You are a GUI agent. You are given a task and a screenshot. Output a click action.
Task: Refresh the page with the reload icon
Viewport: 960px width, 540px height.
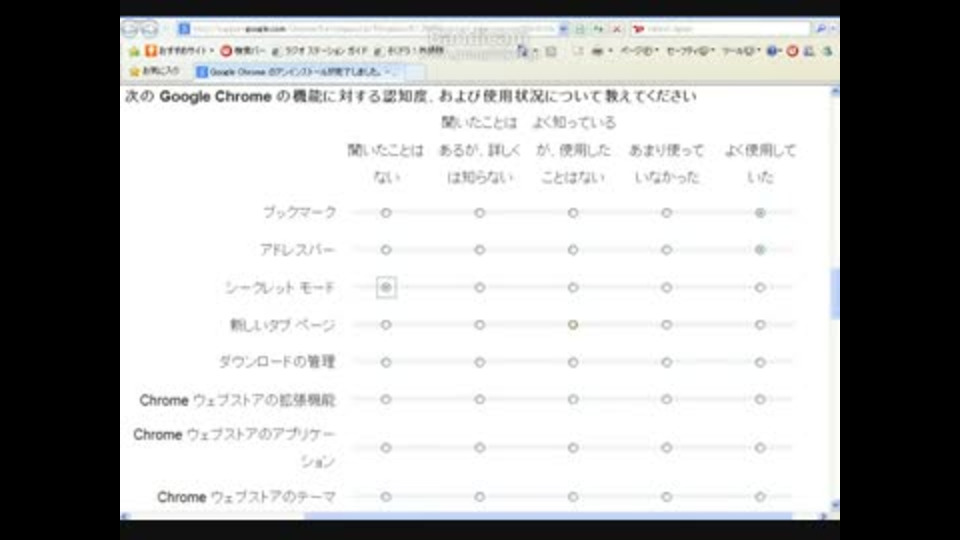[x=599, y=29]
